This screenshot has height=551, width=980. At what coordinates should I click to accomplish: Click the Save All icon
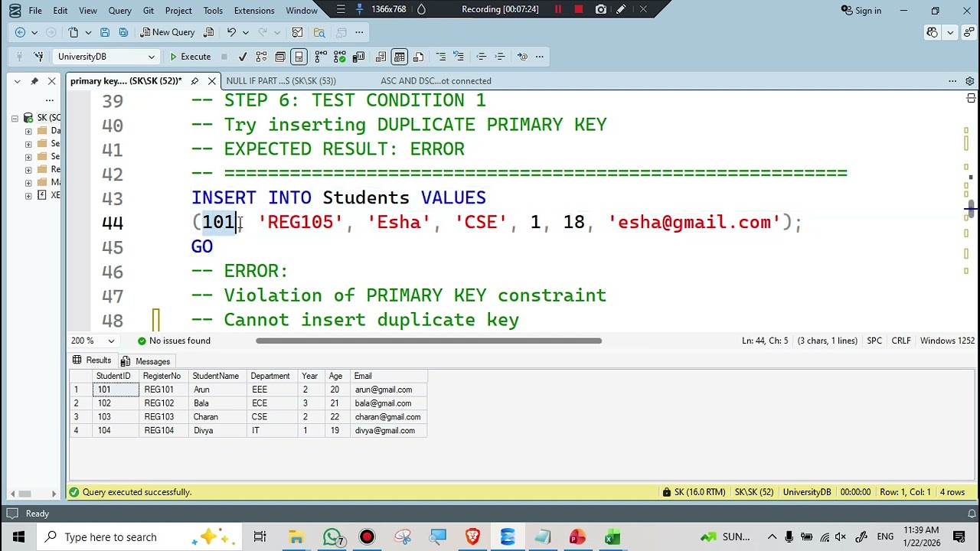[122, 32]
